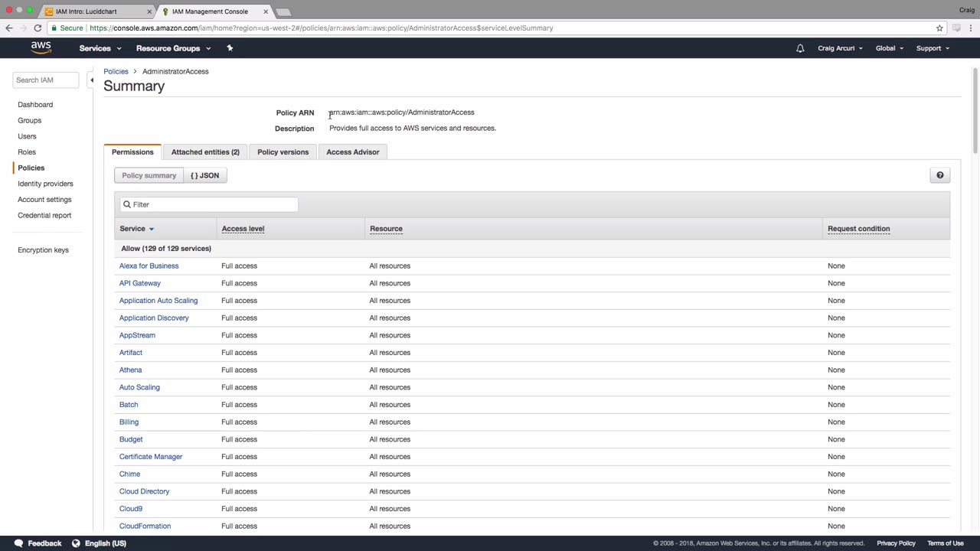Open the AppStream service link
The image size is (980, 551).
(x=137, y=335)
